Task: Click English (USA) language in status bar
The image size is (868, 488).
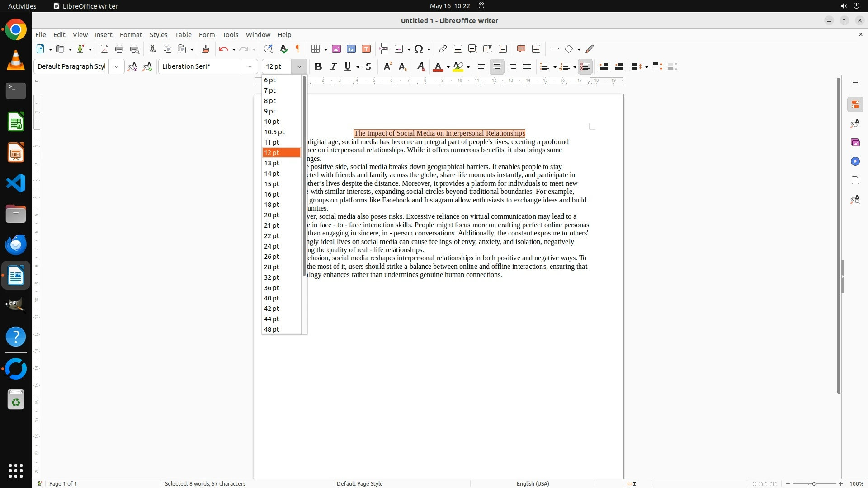Action: 533,483
